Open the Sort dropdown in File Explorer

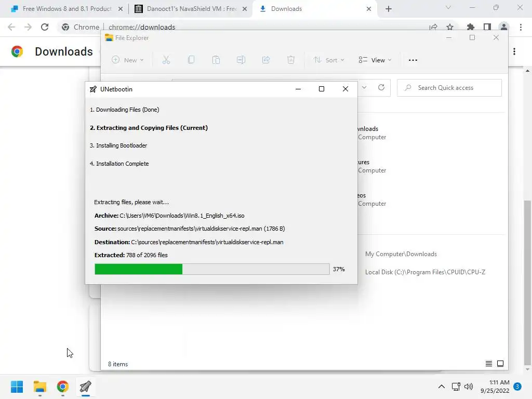(x=329, y=60)
